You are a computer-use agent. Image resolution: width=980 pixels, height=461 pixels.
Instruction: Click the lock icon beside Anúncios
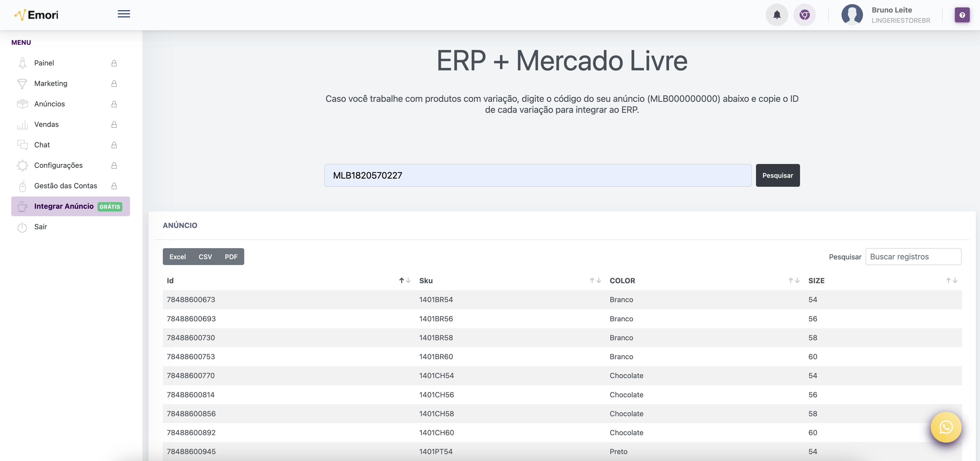click(x=114, y=104)
